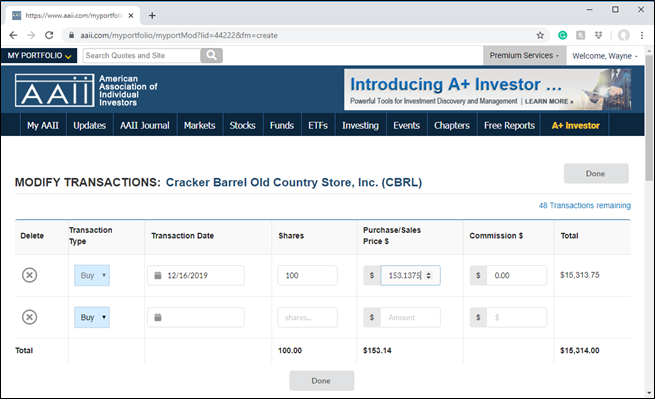
Task: Click the top right Done button
Action: coord(596,173)
